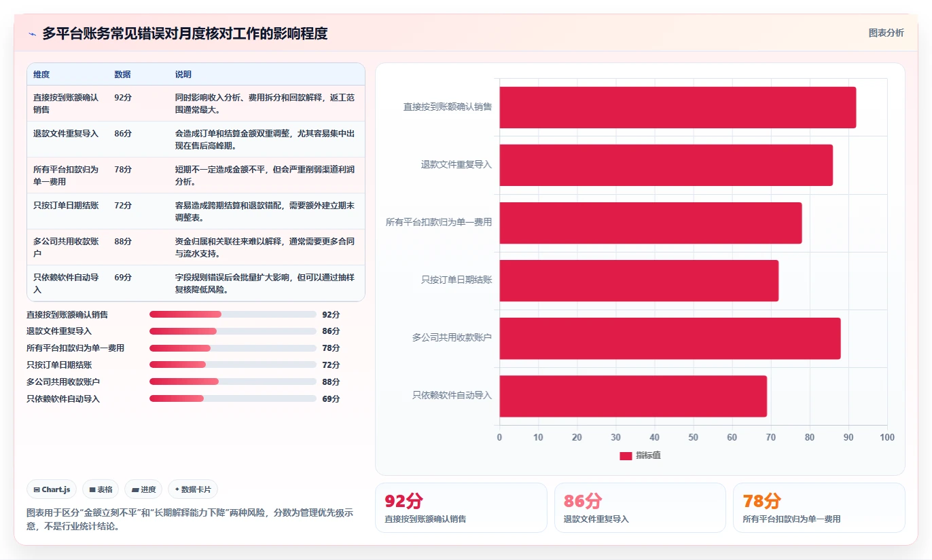Screen dimensions: 932x560
Task: Click the lightning icon beside the page title
Action: click(x=32, y=34)
